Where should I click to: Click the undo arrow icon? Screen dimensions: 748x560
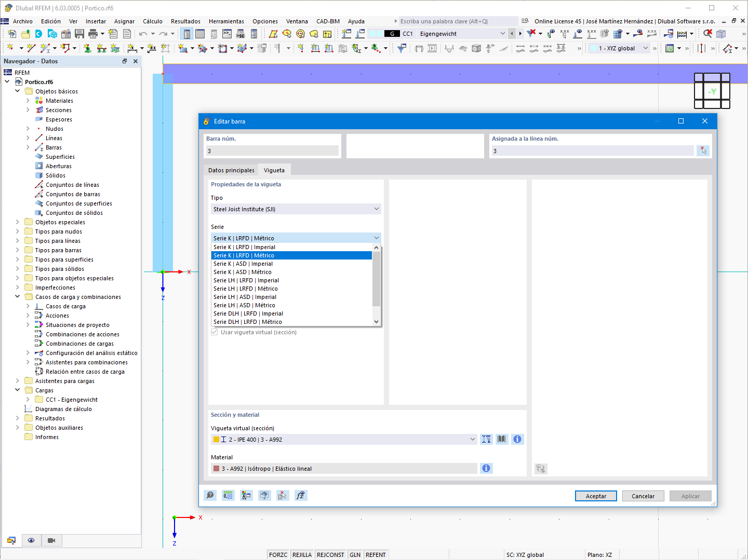point(143,34)
